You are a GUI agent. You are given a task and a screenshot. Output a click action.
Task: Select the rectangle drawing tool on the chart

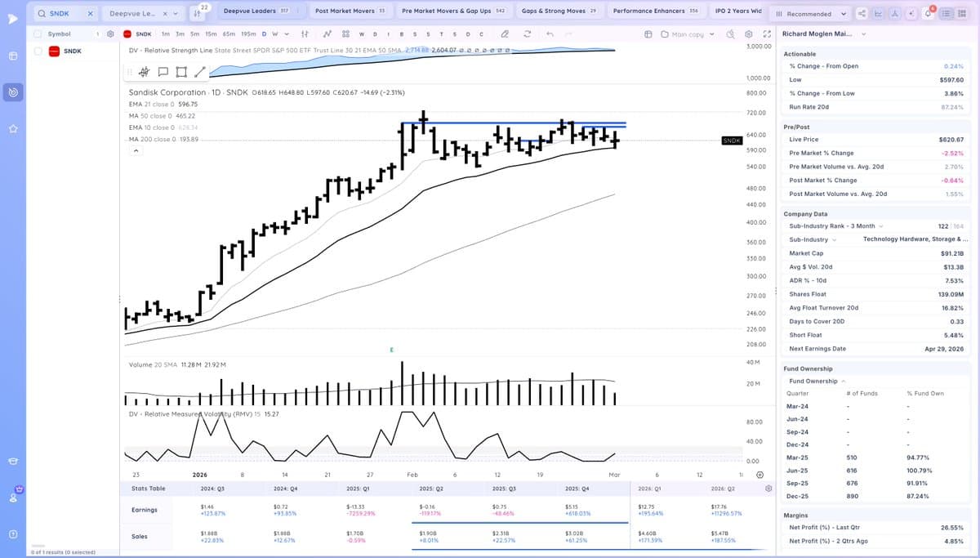pos(181,72)
